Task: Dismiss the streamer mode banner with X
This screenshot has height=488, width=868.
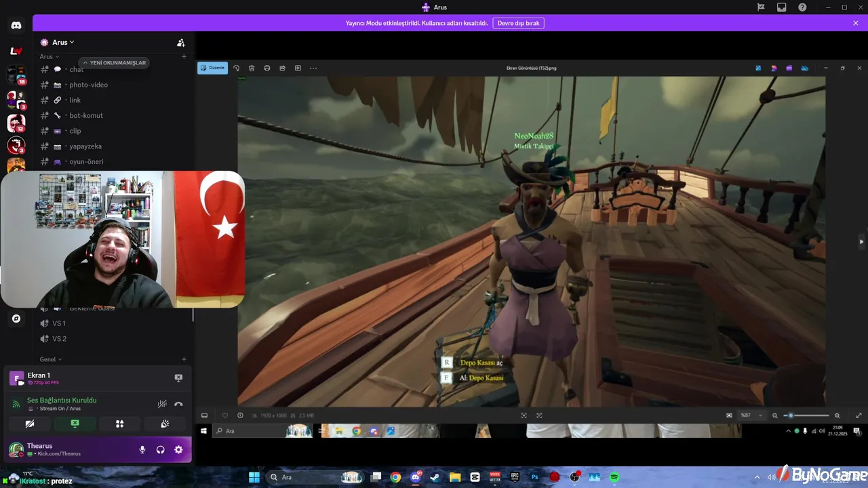Action: pyautogui.click(x=856, y=23)
